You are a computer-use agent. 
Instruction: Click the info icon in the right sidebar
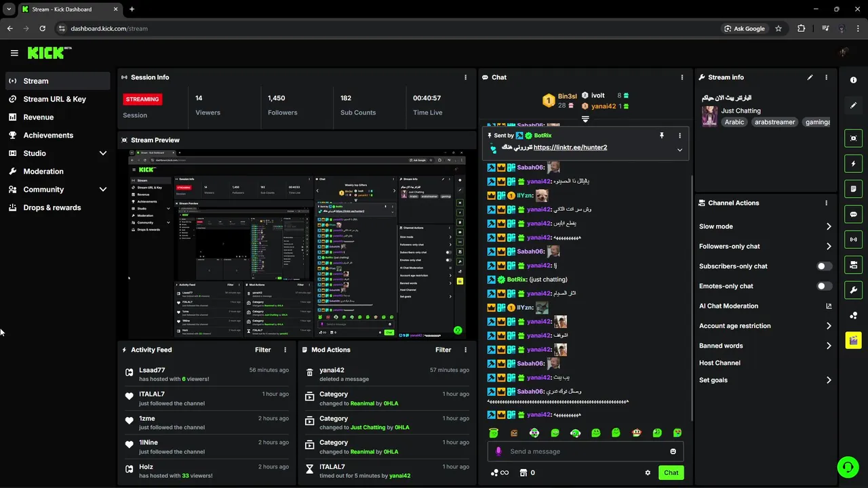pyautogui.click(x=853, y=80)
